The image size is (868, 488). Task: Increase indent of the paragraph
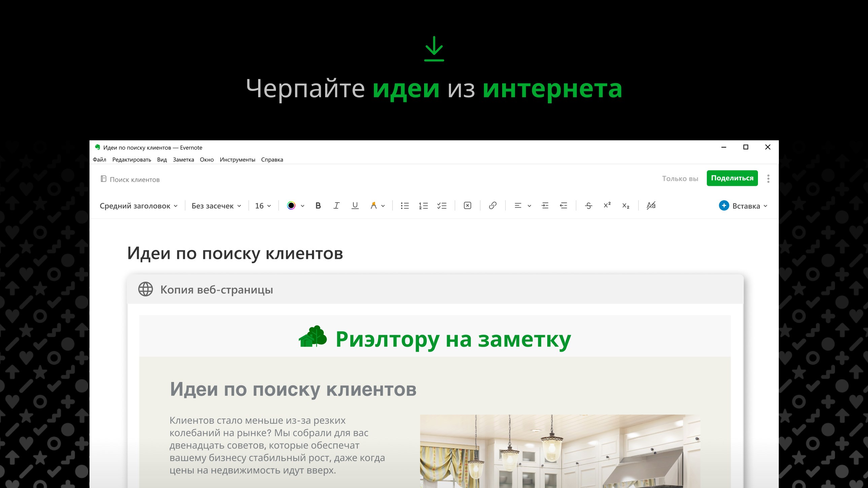pos(545,206)
